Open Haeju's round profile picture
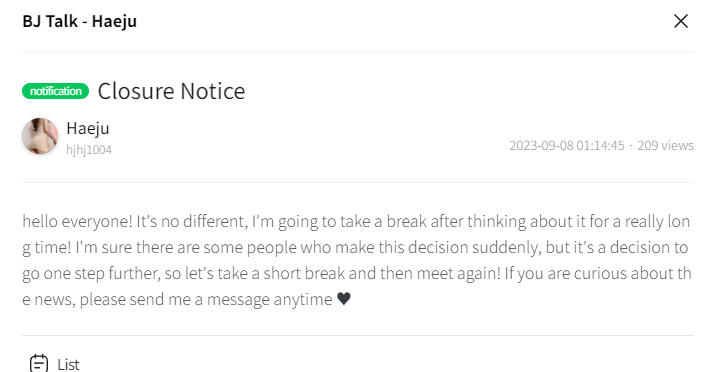 point(40,136)
